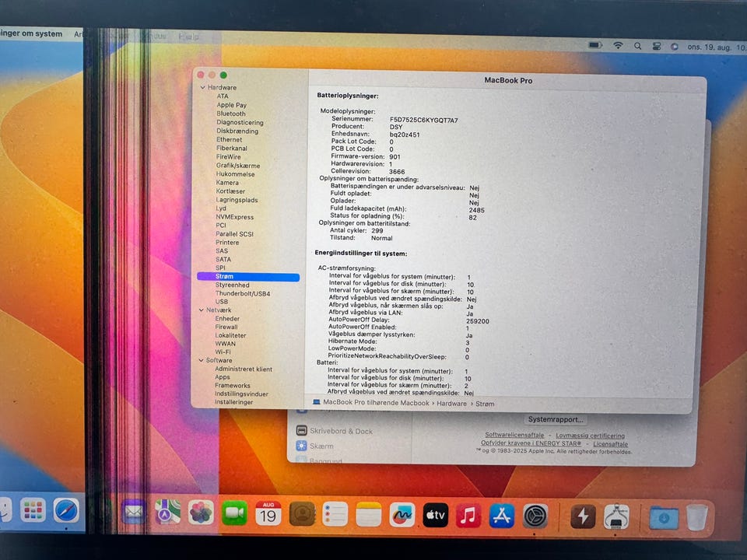This screenshot has width=747, height=560.
Task: Open the Trash in the Dock
Action: click(697, 518)
